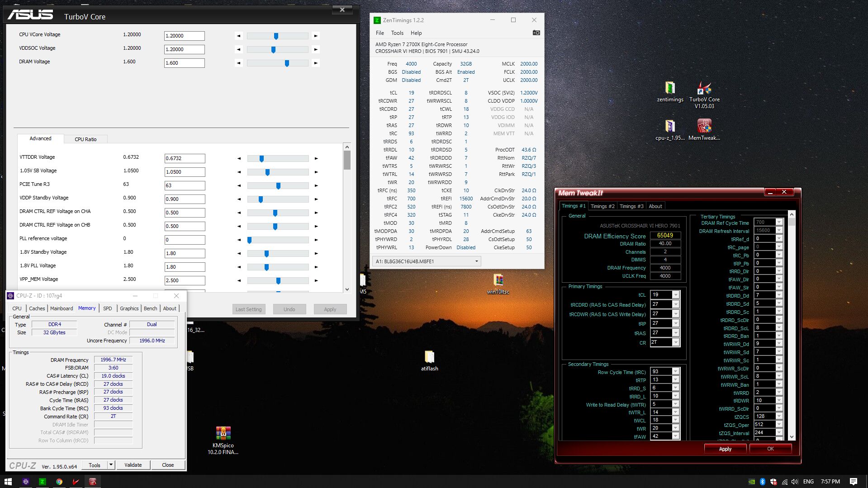Screen dimensions: 868x488
Task: Click Undo in TurboV Core
Action: [289, 309]
